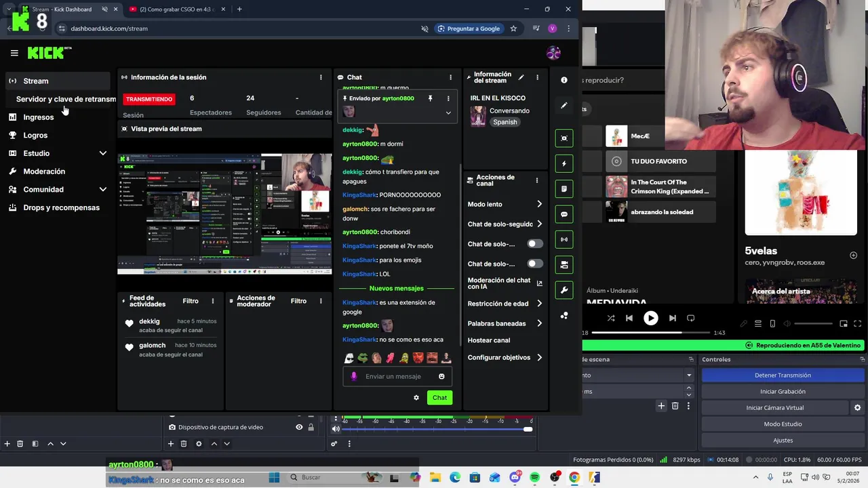Viewport: 868px width, 488px height.
Task: Toggle first Chat de solo switch
Action: (x=535, y=243)
